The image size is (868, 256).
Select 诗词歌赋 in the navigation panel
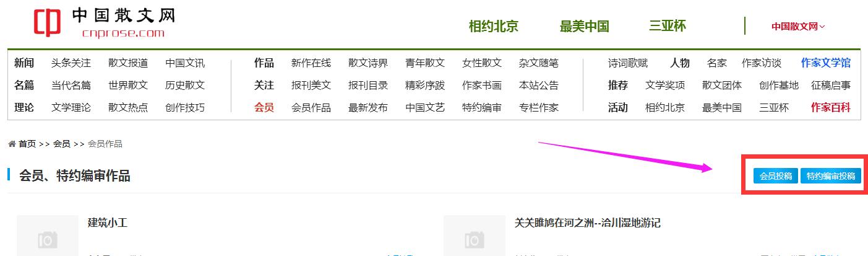[x=628, y=63]
